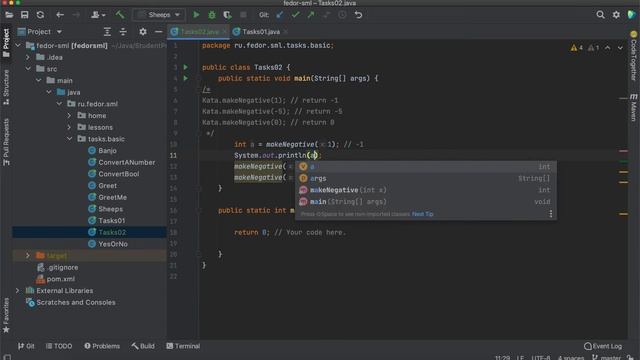This screenshot has height=360, width=640.
Task: Click the Next Tip link in popup
Action: point(422,214)
